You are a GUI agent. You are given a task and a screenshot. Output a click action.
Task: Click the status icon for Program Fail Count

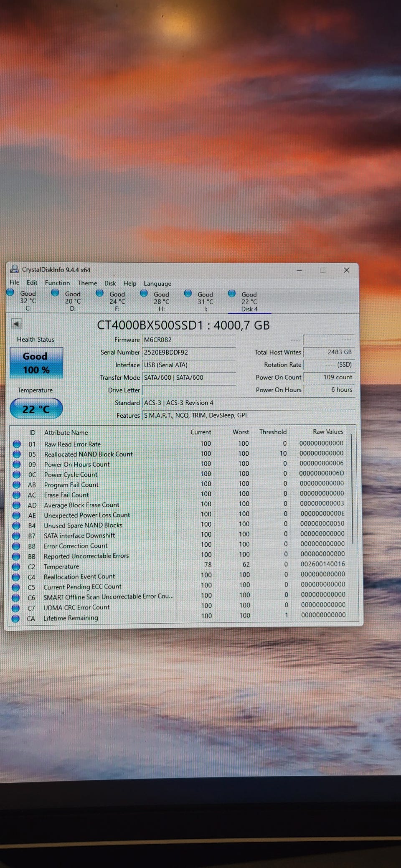point(17,485)
